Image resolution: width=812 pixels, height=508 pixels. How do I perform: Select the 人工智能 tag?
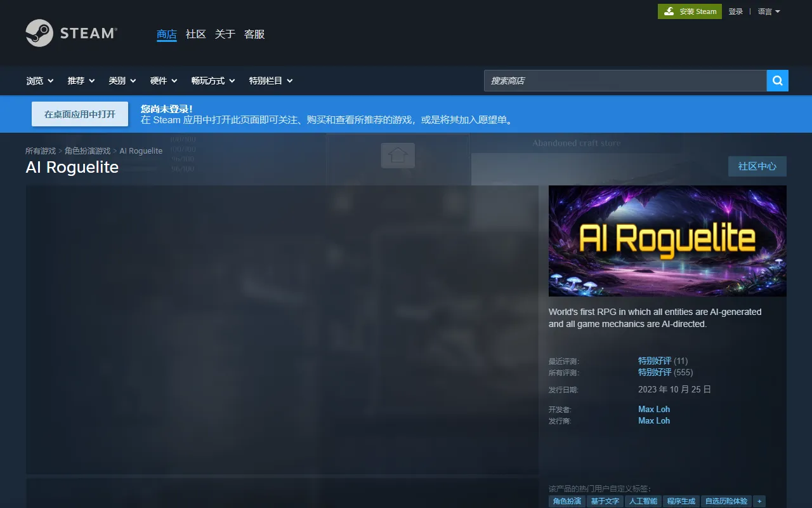pyautogui.click(x=643, y=501)
